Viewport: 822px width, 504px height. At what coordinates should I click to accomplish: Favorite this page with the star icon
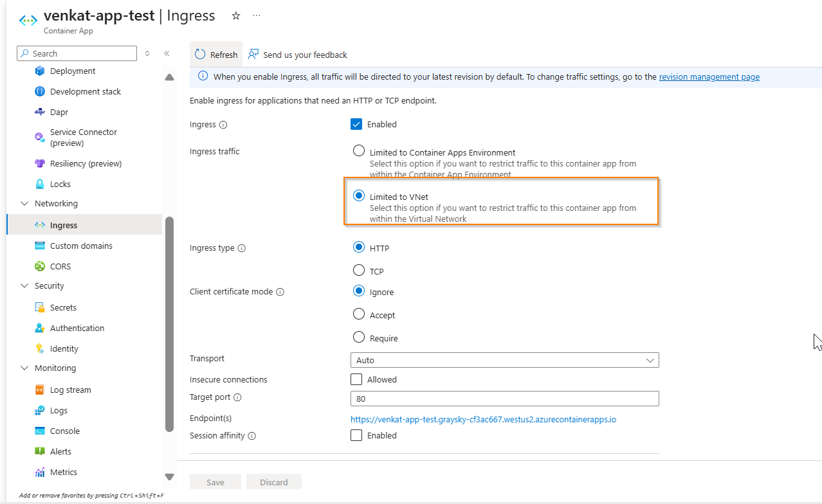236,16
